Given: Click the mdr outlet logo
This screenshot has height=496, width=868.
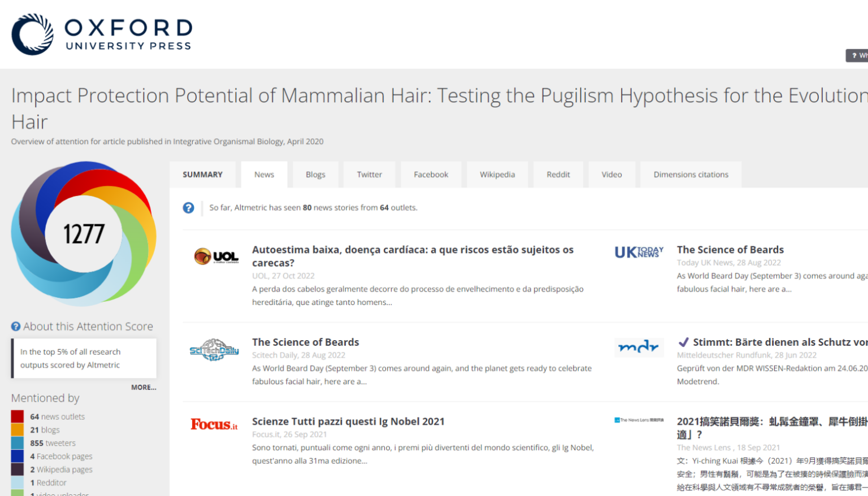Looking at the screenshot, I should [x=639, y=347].
